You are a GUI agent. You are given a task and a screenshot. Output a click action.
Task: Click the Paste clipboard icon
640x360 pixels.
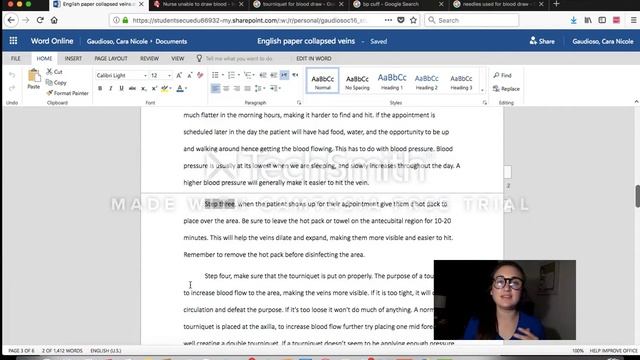pyautogui.click(x=34, y=76)
